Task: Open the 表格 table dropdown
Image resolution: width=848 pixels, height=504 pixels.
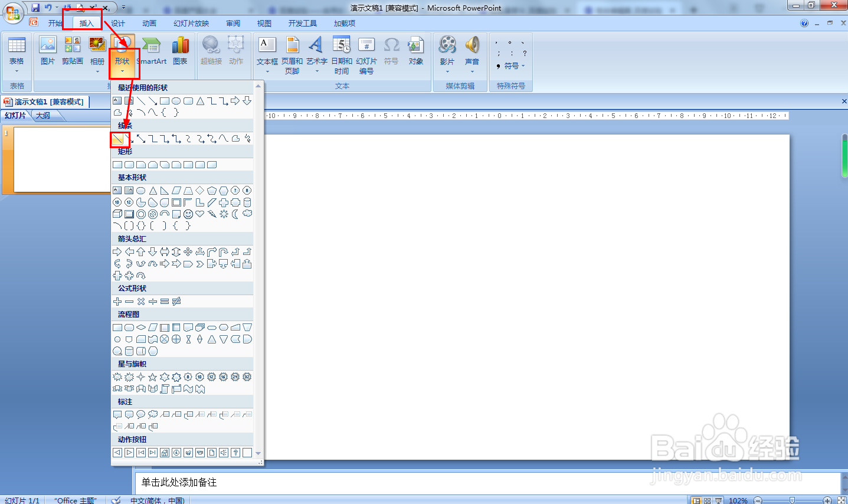Action: point(17,55)
